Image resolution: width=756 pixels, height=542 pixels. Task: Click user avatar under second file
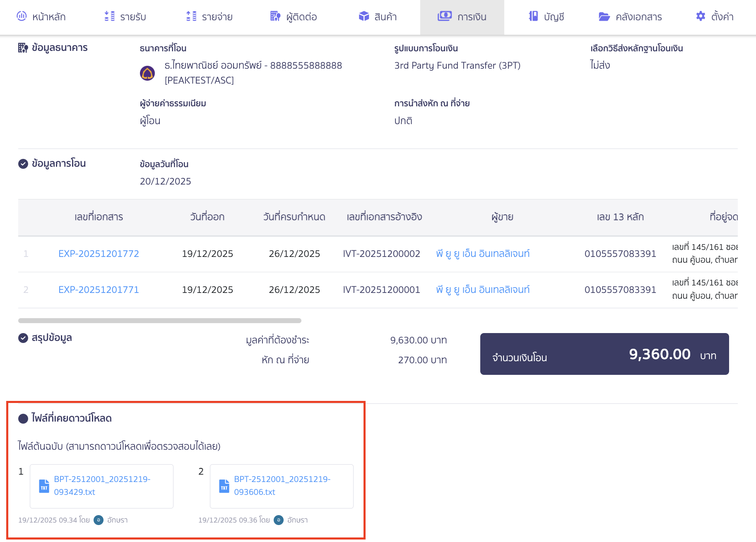(279, 520)
